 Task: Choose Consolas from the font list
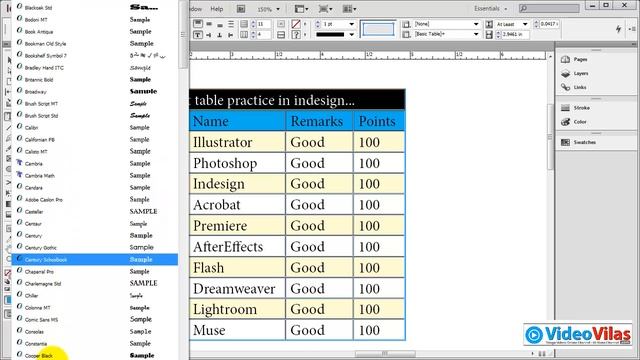(94, 331)
